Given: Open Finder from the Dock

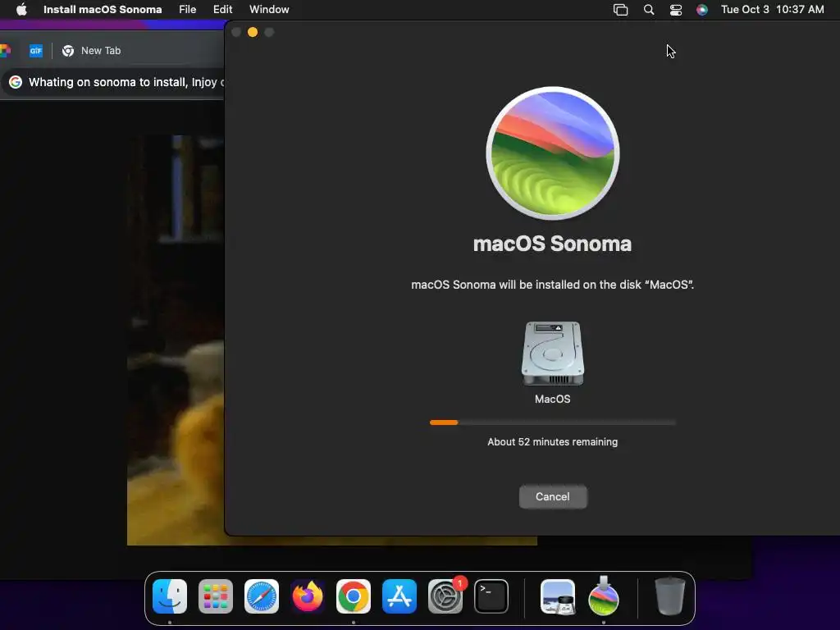Looking at the screenshot, I should [x=170, y=596].
